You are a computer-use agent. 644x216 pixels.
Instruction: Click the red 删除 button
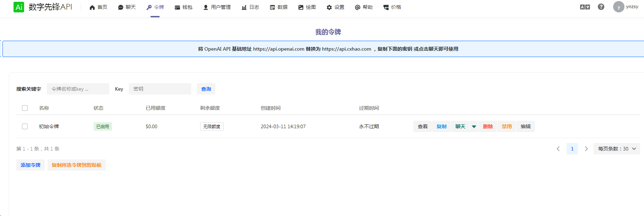click(488, 126)
